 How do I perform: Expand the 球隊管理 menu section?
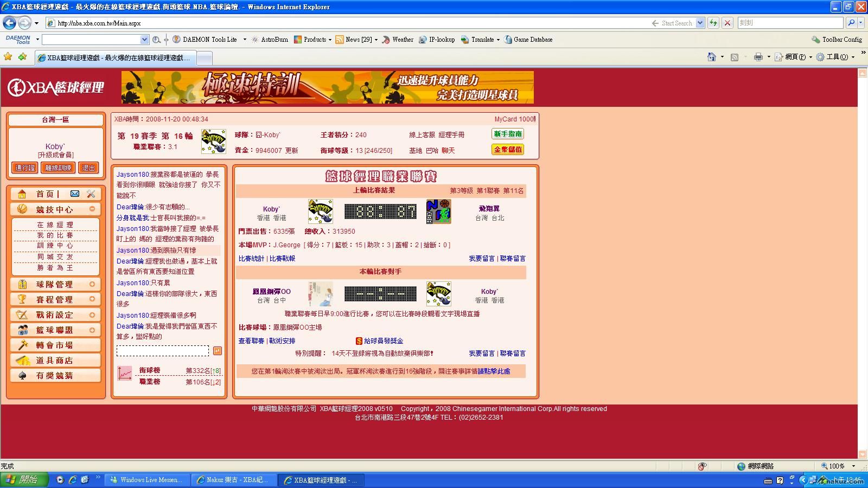pos(92,284)
